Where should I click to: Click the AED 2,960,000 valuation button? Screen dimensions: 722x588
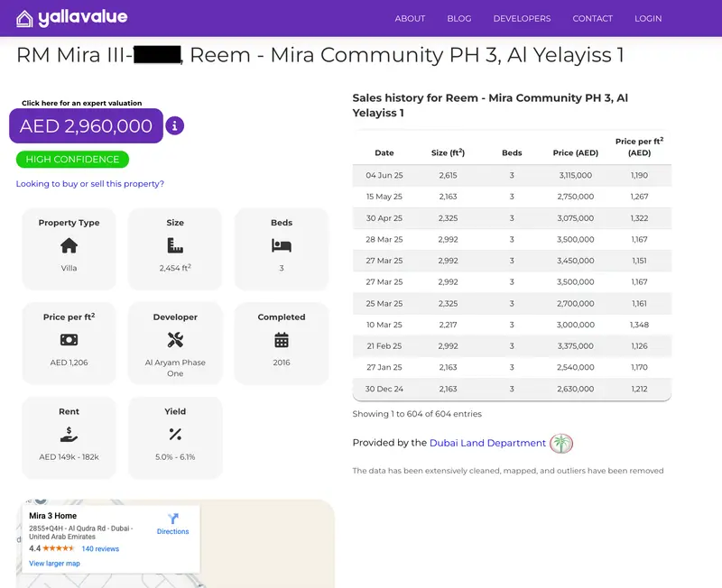click(86, 125)
